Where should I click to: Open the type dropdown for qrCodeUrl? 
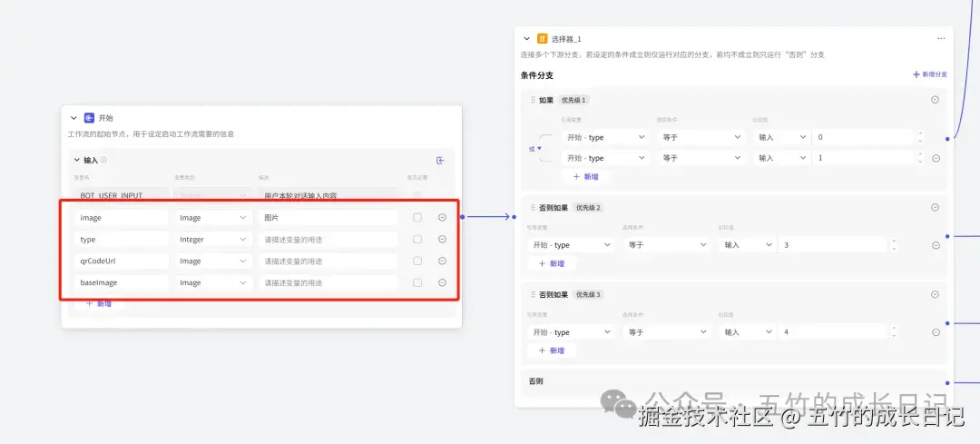[x=212, y=261]
